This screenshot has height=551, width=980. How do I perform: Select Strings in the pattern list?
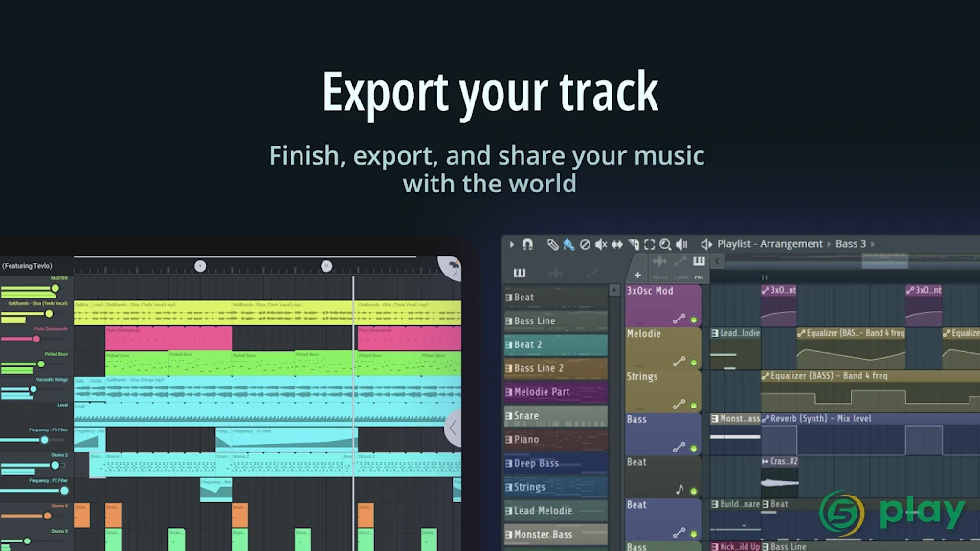pyautogui.click(x=556, y=487)
